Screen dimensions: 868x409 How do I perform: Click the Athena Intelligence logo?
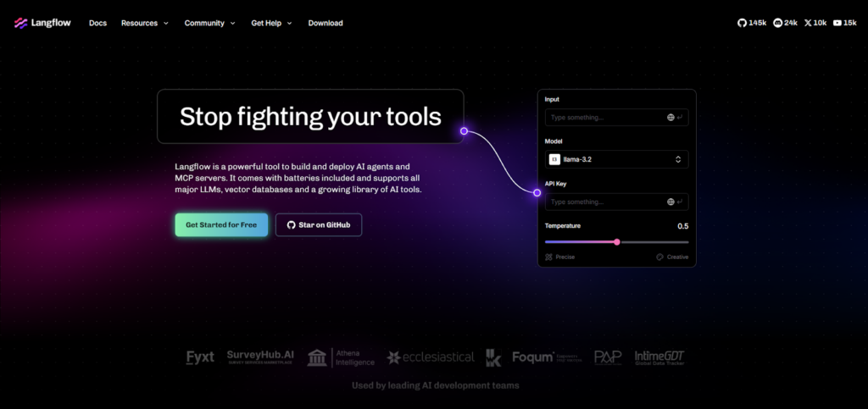(341, 357)
